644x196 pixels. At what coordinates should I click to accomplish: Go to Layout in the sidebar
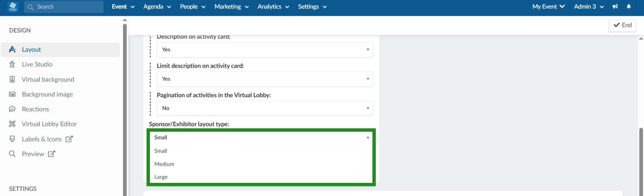[61, 50]
